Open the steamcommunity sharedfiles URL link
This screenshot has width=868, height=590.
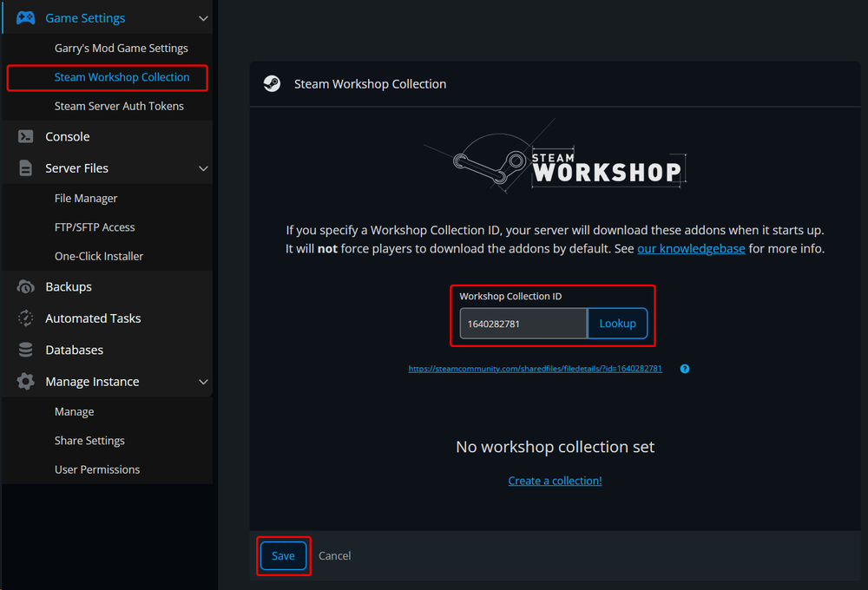pyautogui.click(x=535, y=369)
